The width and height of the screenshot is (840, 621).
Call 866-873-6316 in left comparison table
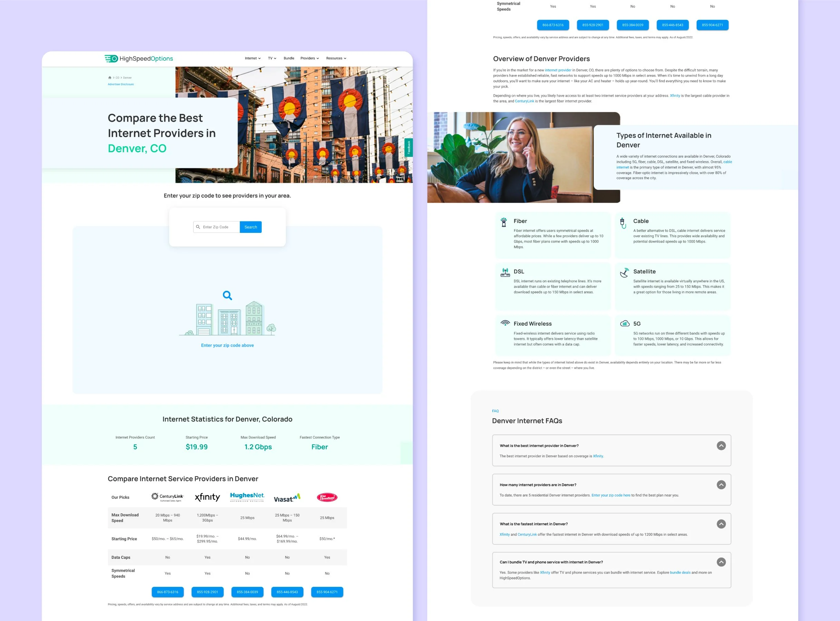(x=167, y=592)
